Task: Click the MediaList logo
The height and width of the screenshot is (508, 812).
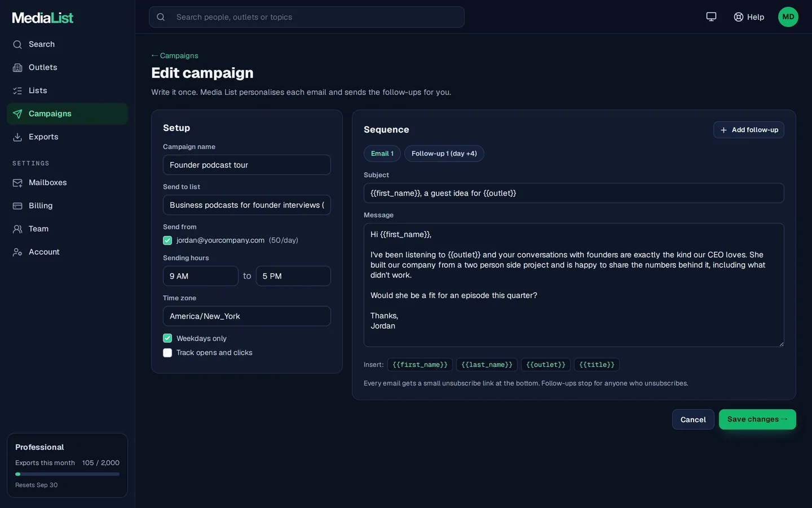Action: pyautogui.click(x=43, y=17)
